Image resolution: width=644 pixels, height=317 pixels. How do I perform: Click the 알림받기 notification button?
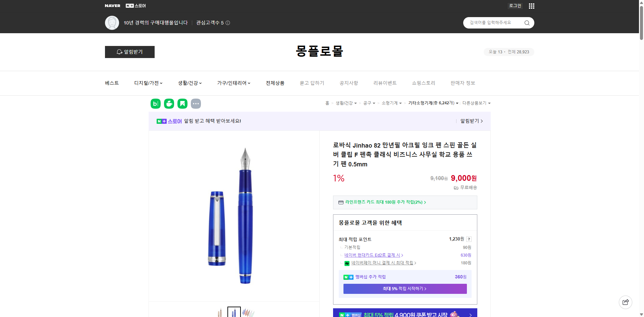point(129,52)
